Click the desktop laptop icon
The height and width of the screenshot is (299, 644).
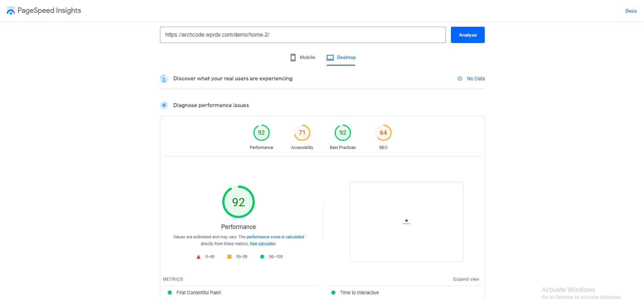(x=330, y=58)
